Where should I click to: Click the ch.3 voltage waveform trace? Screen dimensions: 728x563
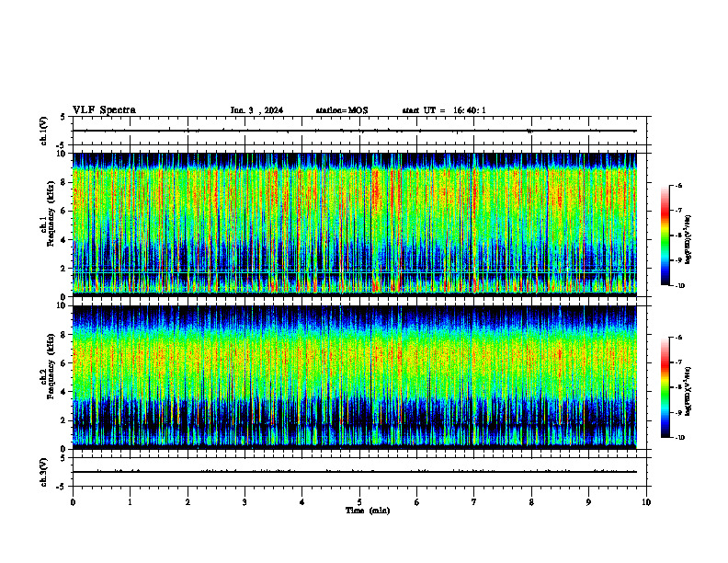click(x=355, y=472)
